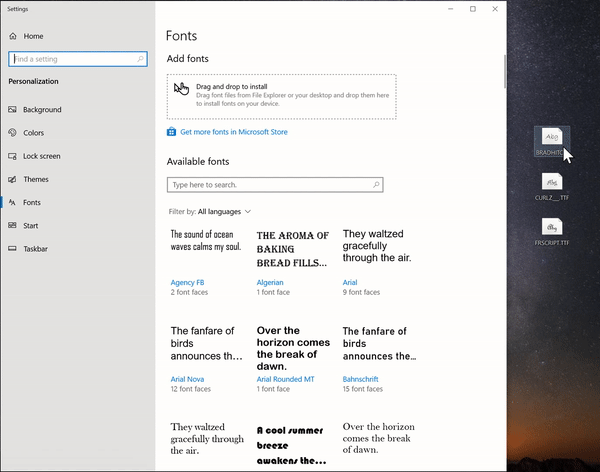Select the Taskbar icon in the sidebar
This screenshot has height=472, width=600.
[13, 249]
